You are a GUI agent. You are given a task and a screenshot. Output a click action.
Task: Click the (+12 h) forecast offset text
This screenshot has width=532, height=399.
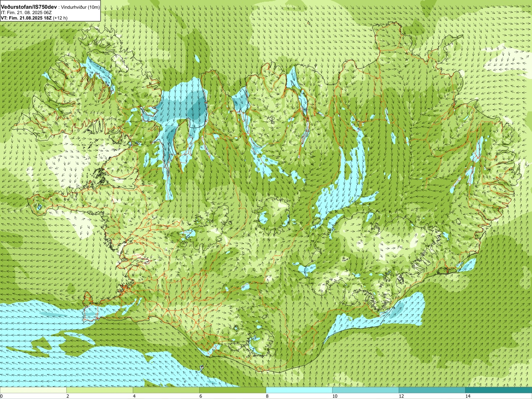point(60,18)
